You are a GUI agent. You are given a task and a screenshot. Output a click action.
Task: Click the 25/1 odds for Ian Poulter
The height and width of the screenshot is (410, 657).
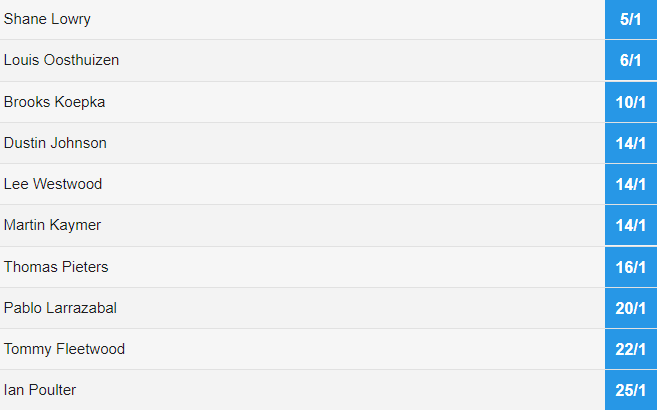(x=631, y=390)
